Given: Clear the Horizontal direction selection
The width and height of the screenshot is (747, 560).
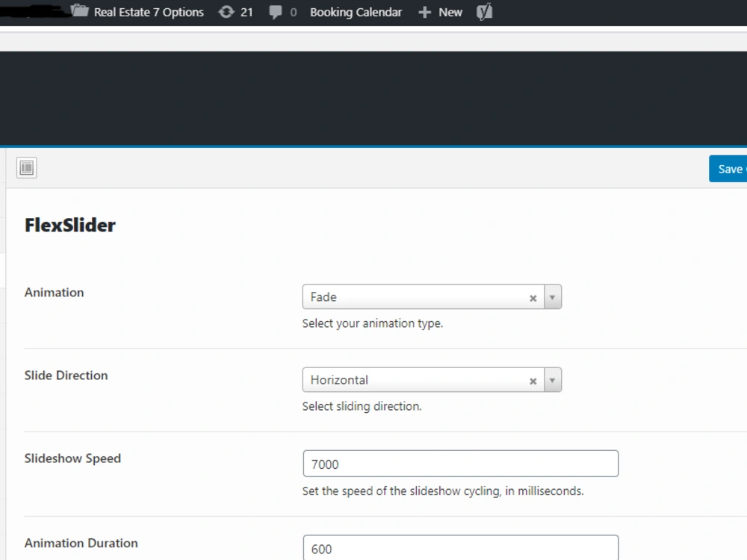Looking at the screenshot, I should pyautogui.click(x=533, y=381).
